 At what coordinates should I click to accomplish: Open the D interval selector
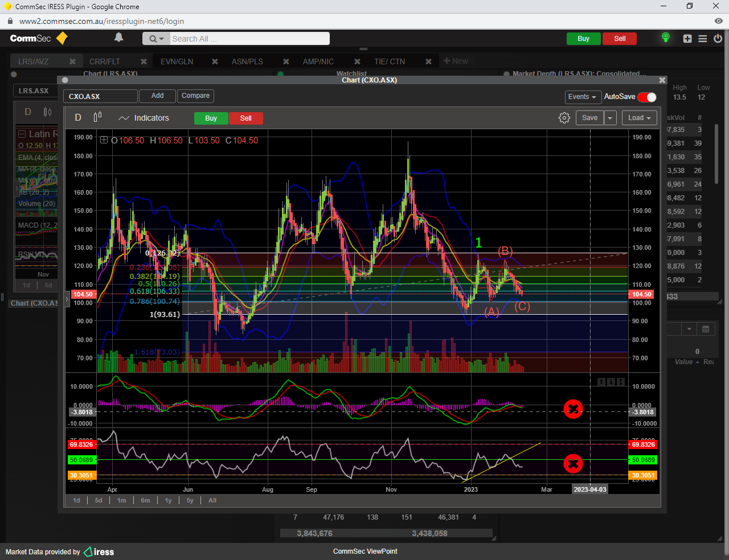pos(78,118)
